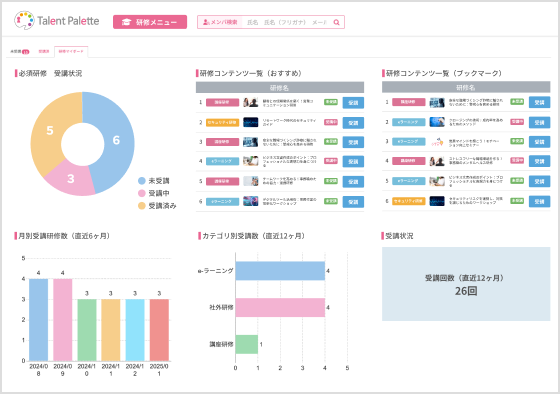Click 受講 for row 2 in ブックマーク list
The height and width of the screenshot is (394, 560).
point(539,123)
